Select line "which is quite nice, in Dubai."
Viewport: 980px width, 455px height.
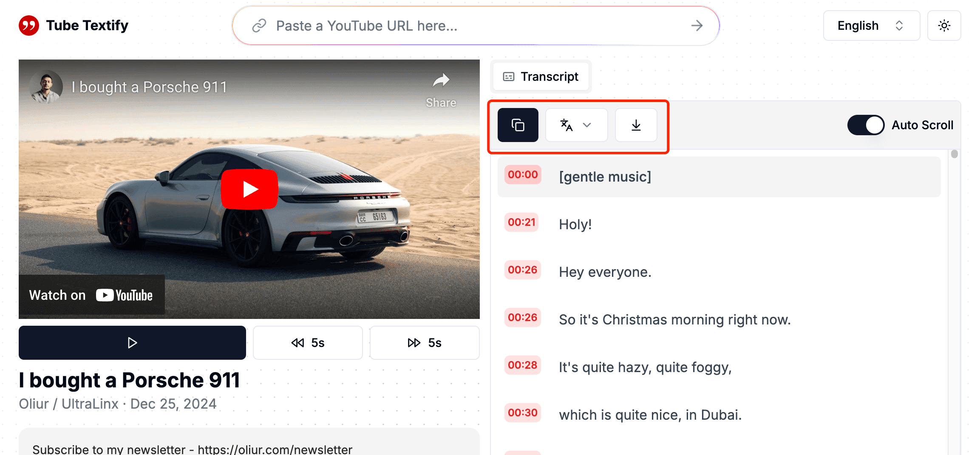click(x=650, y=415)
